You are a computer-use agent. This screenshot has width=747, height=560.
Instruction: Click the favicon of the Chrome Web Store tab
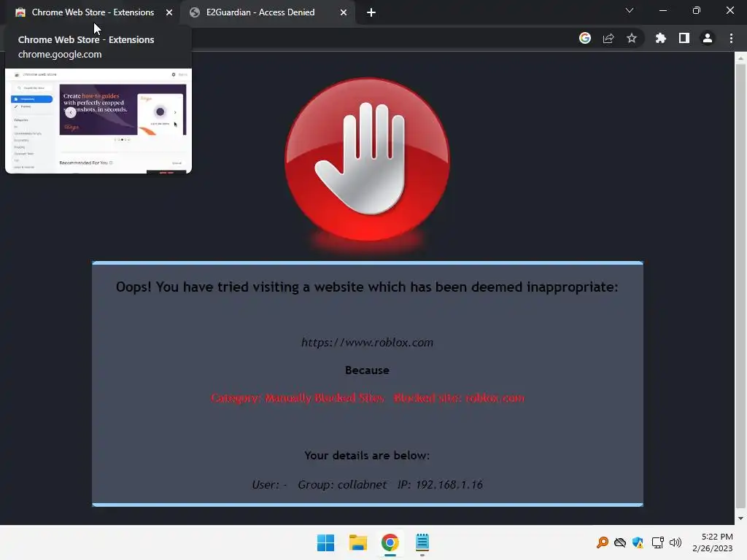20,12
